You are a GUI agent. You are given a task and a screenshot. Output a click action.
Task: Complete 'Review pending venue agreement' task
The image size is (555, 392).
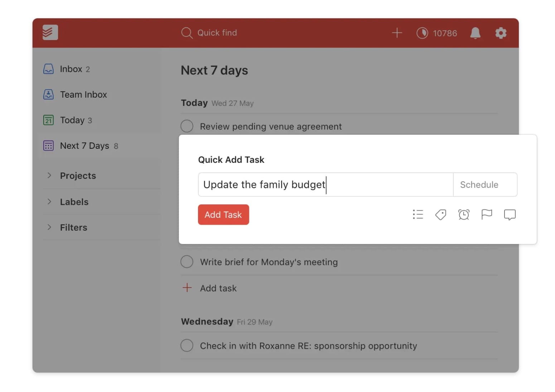tap(187, 126)
